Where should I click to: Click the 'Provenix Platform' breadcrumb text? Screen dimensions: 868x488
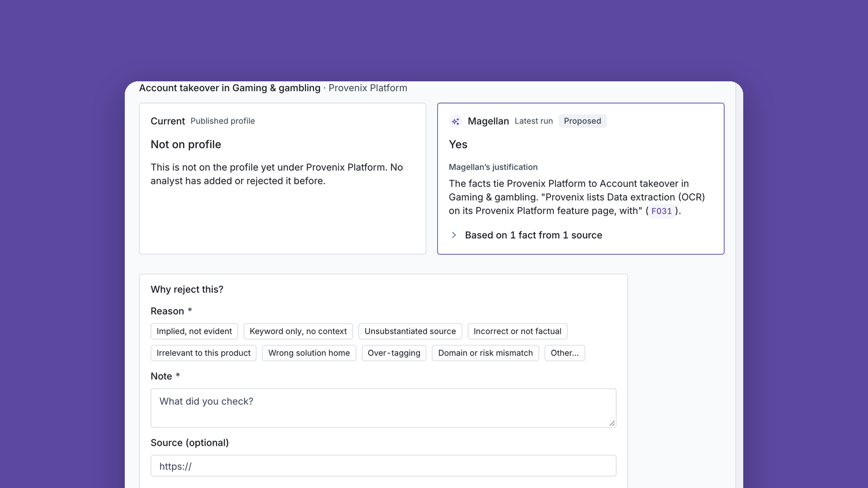pos(368,88)
